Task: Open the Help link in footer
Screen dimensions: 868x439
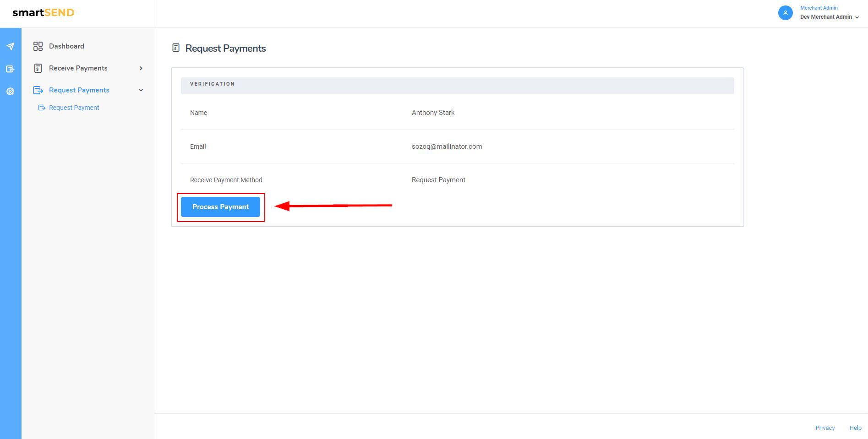Action: point(855,428)
